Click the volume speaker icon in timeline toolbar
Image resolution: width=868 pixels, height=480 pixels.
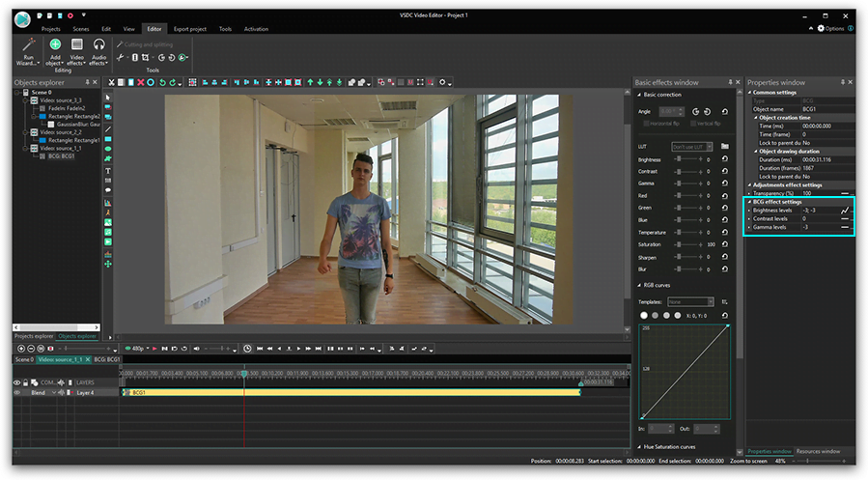click(196, 349)
